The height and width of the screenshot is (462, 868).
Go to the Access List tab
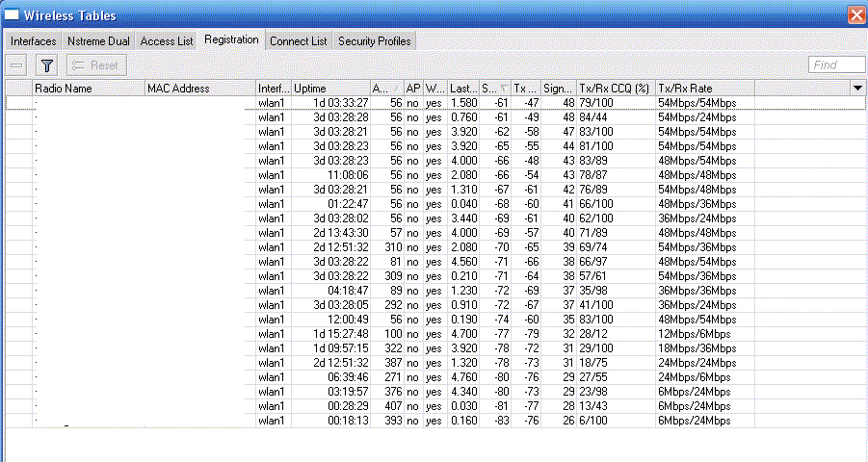tap(167, 40)
